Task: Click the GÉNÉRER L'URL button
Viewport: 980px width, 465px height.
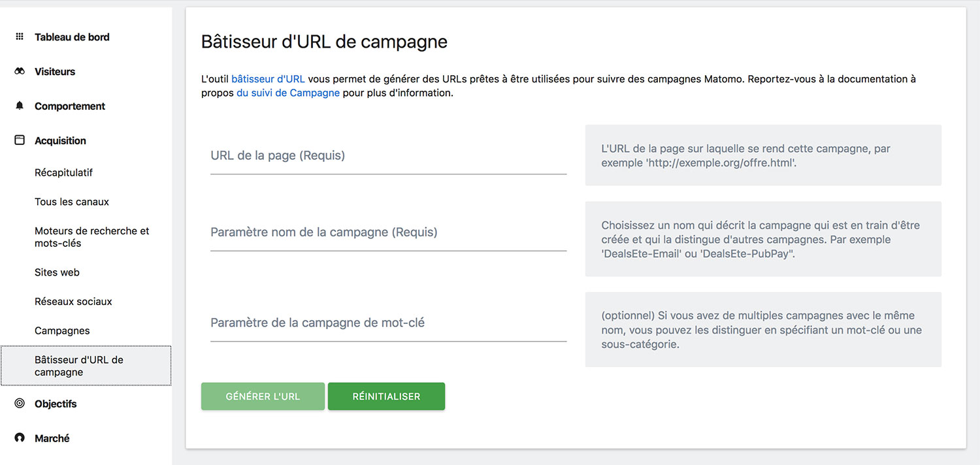Action: coord(263,396)
